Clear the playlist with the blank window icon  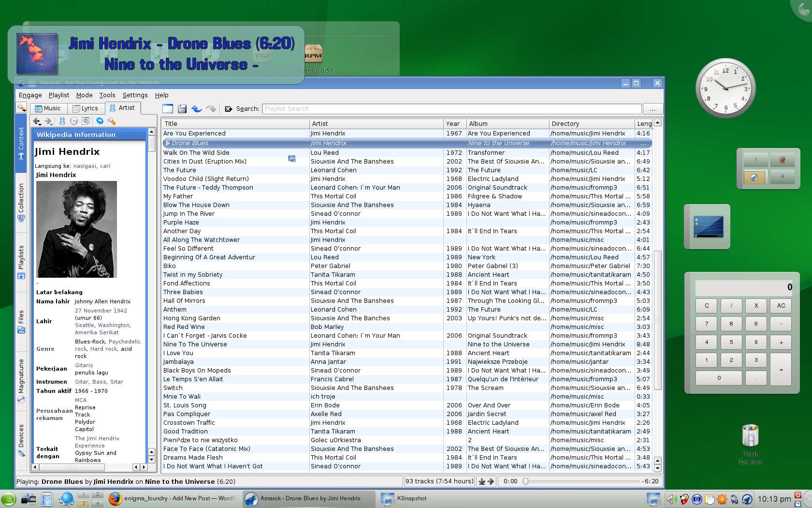pos(167,109)
